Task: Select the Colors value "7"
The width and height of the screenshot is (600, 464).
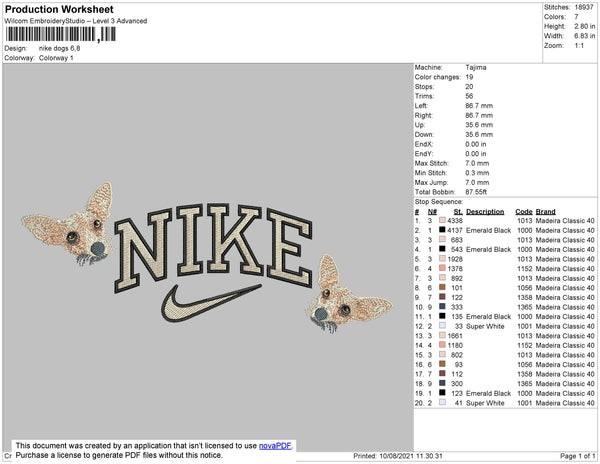Action: 576,17
